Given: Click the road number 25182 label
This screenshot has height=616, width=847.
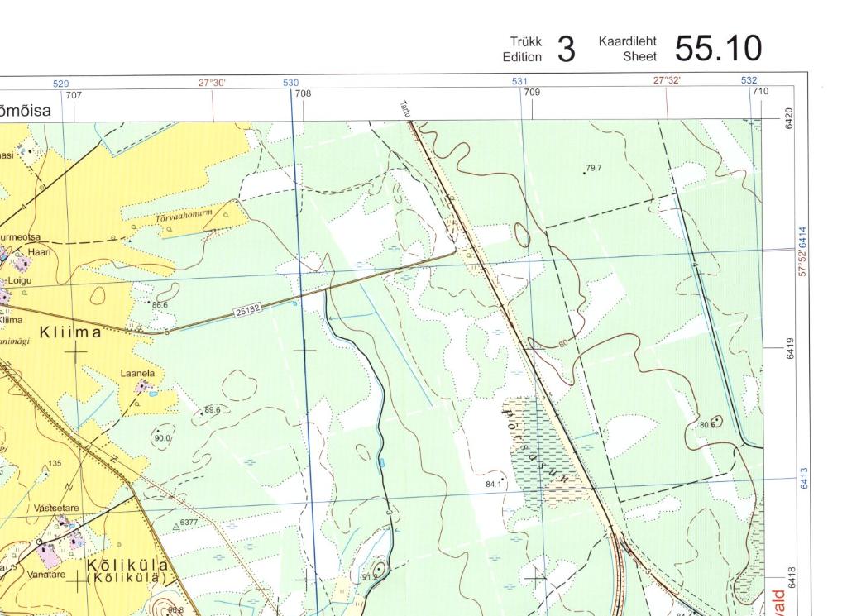Looking at the screenshot, I should tap(247, 312).
